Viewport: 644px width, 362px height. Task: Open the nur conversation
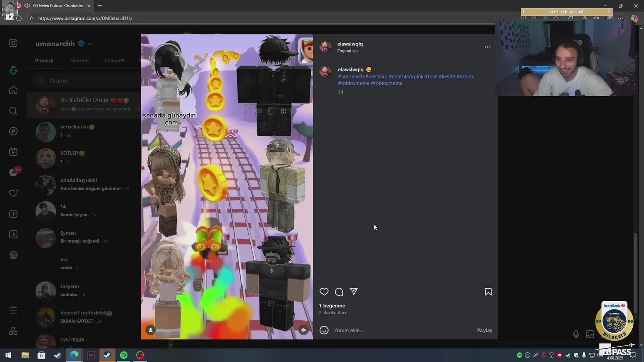tap(84, 264)
